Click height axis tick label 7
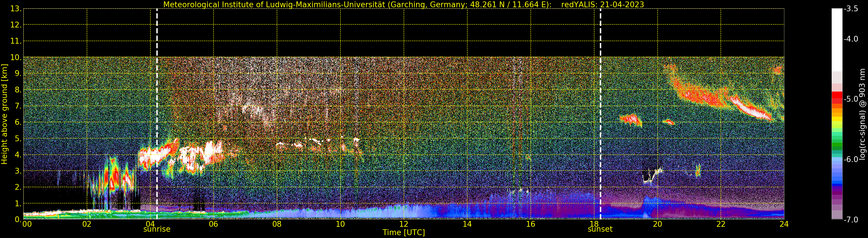 click(x=18, y=106)
